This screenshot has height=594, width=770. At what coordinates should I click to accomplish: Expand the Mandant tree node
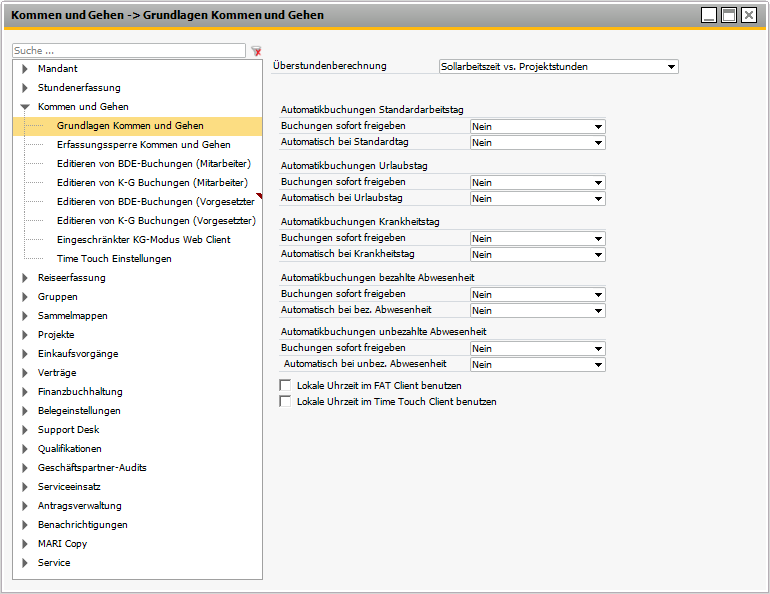point(25,69)
